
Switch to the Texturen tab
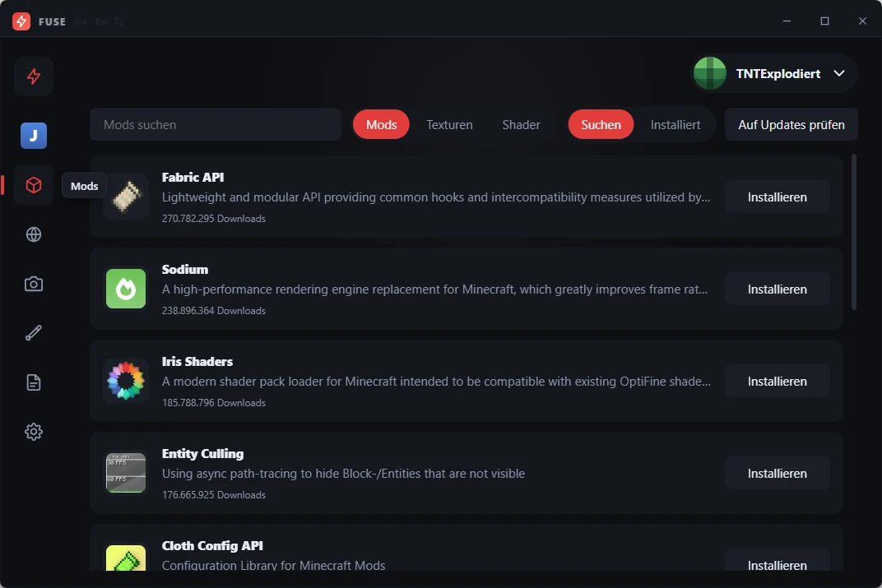point(449,124)
